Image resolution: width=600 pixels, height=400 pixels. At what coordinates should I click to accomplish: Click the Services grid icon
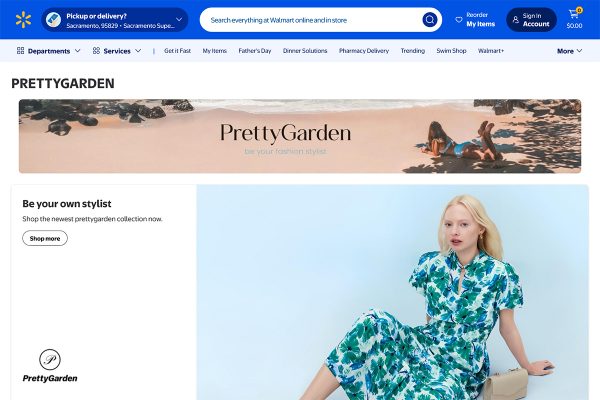pos(96,51)
